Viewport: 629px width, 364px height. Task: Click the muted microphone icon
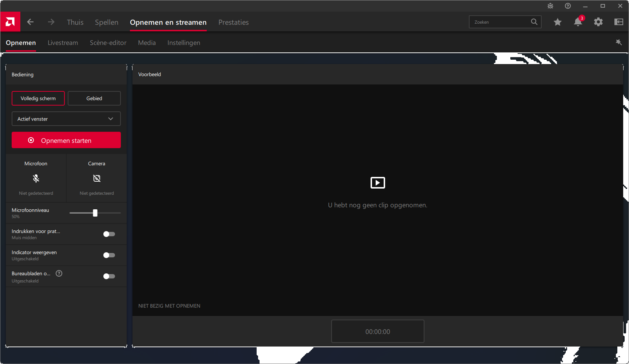coord(36,178)
